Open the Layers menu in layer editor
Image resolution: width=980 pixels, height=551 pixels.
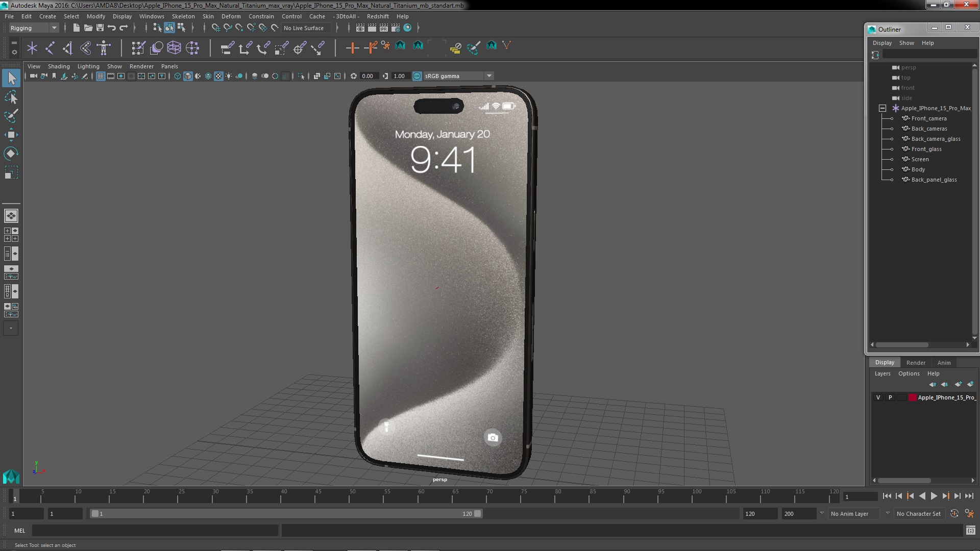883,373
